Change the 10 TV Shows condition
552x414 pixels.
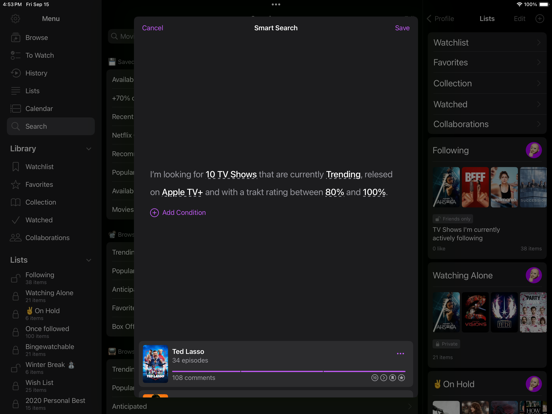click(x=231, y=174)
